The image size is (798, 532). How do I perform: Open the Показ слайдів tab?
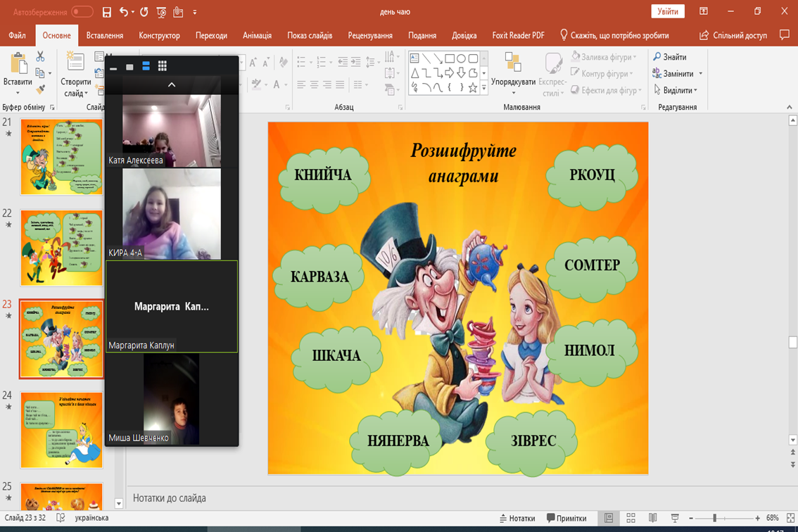(x=310, y=35)
